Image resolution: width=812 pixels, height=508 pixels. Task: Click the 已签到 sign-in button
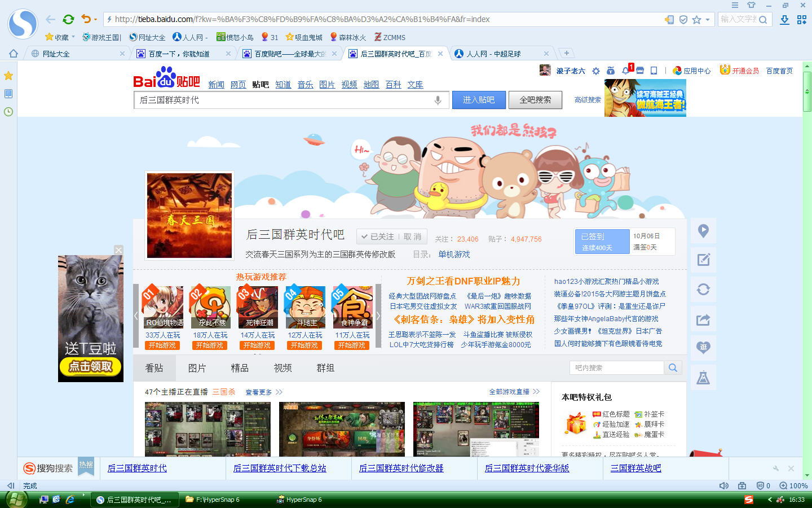tap(602, 242)
